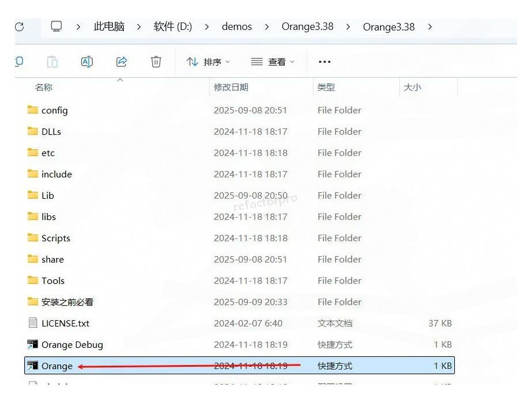
Task: Click the Orange shortcut icon
Action: [32, 366]
